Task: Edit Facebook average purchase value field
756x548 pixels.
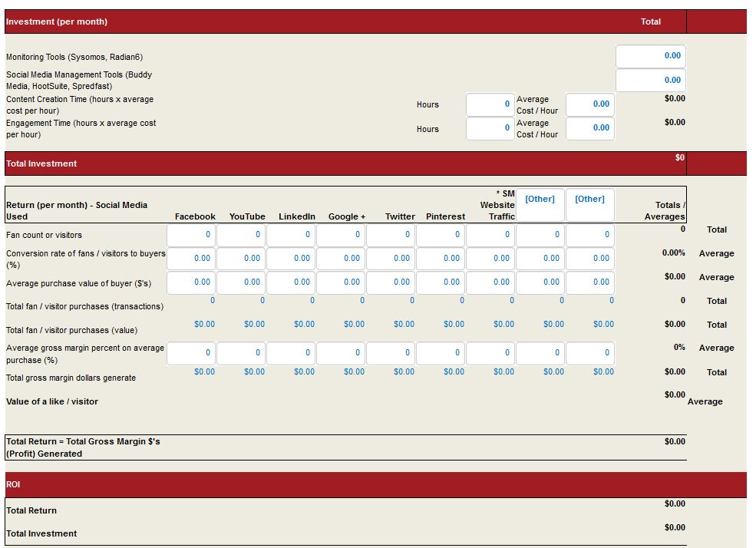Action: pyautogui.click(x=191, y=282)
